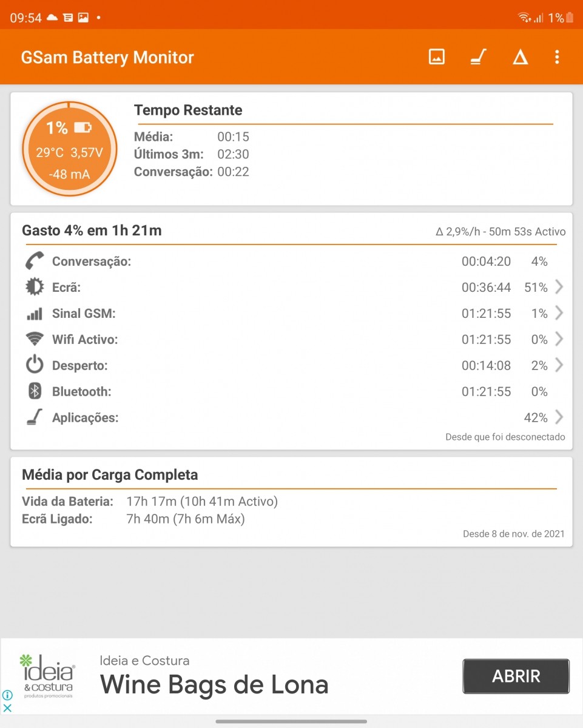Tap the ad info icon

click(7, 695)
